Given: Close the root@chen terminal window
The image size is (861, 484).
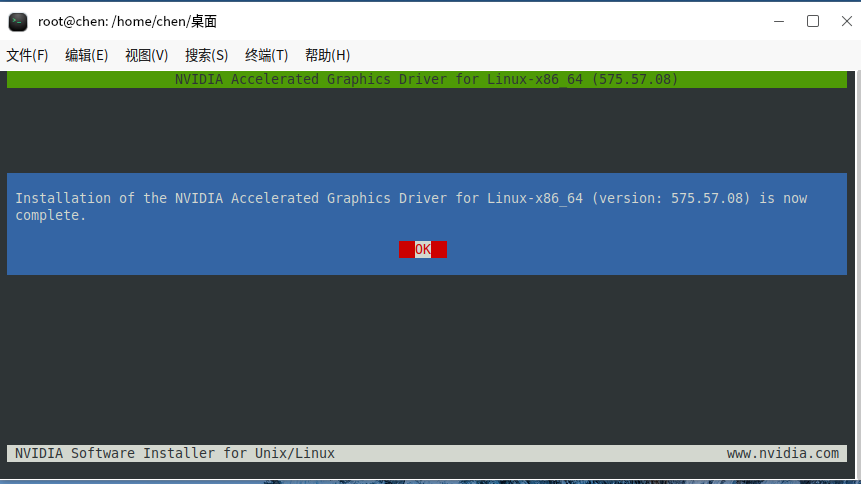Looking at the screenshot, I should [844, 21].
